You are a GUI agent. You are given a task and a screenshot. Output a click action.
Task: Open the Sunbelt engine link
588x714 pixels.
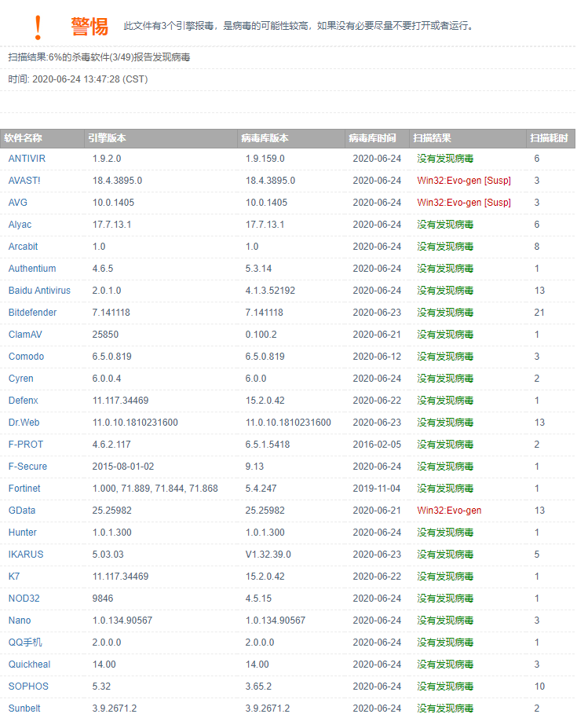(24, 708)
